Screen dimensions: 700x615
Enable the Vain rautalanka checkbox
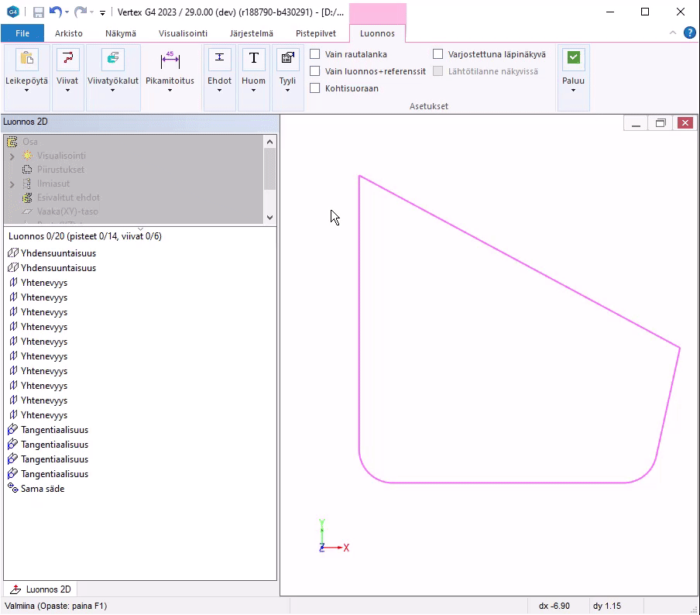pos(315,54)
